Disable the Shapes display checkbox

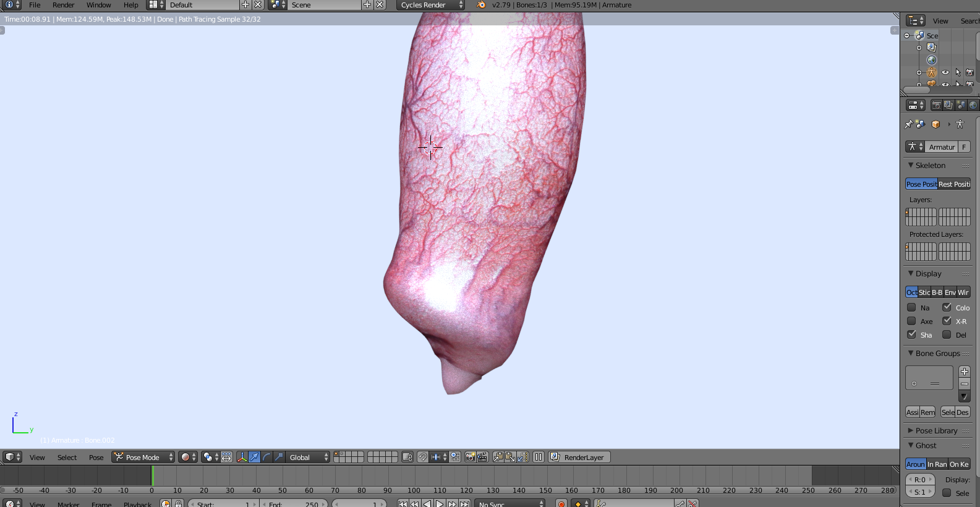pos(911,334)
